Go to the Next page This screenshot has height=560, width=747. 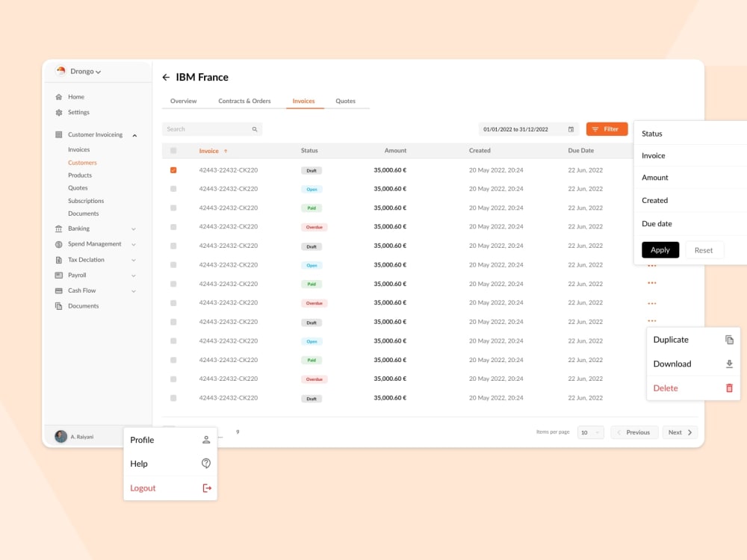(680, 432)
